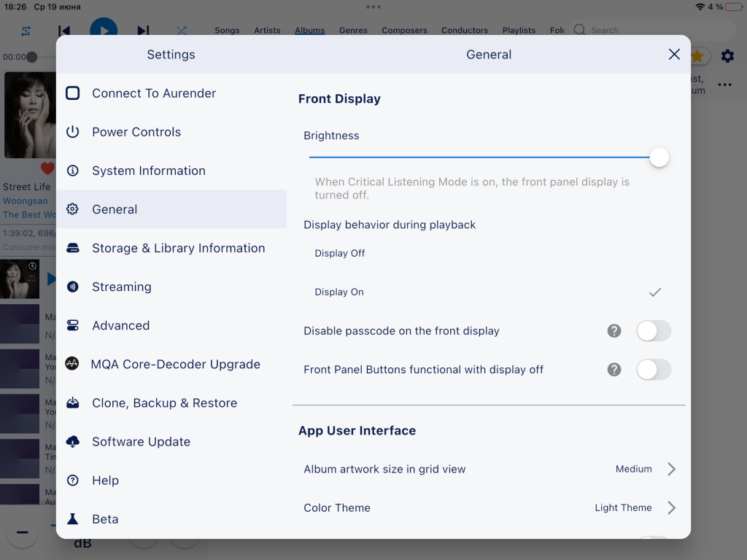This screenshot has height=560, width=747.
Task: Open Power Controls settings
Action: [x=171, y=131]
